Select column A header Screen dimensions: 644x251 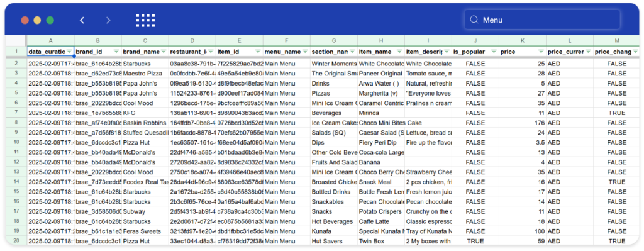tap(51, 41)
